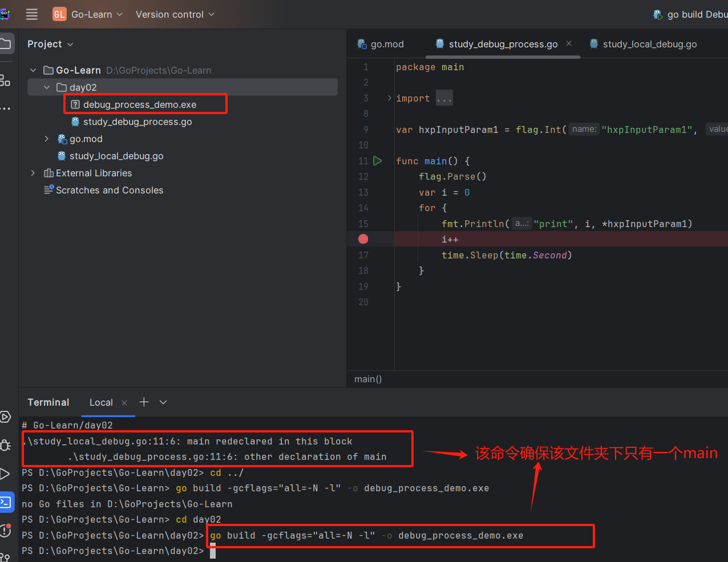Open the main hamburger menu
The width and height of the screenshot is (728, 562).
coord(31,14)
